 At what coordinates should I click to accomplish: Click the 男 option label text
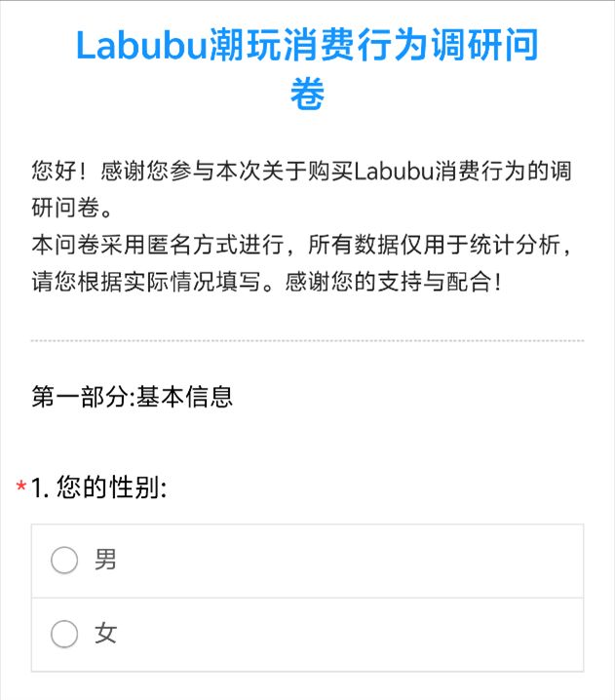pyautogui.click(x=105, y=561)
